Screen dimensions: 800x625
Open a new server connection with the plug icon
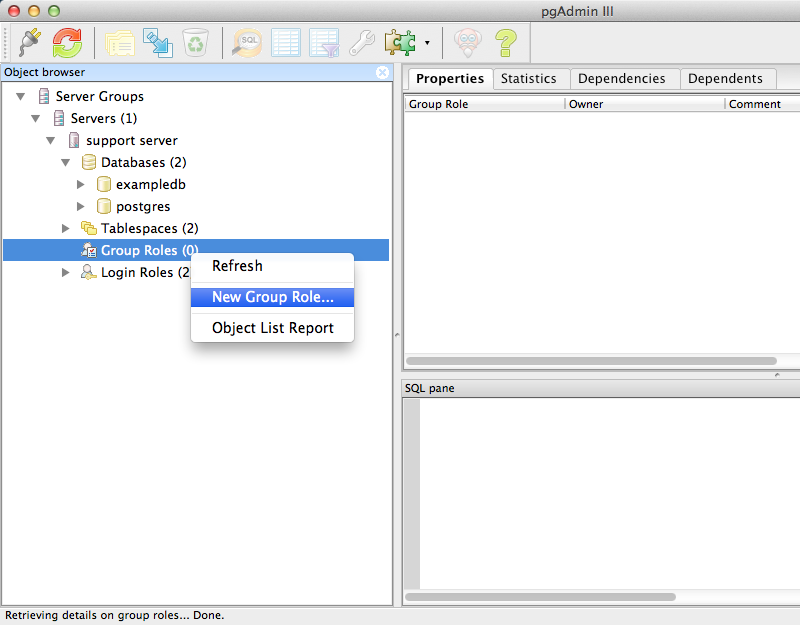click(x=27, y=43)
